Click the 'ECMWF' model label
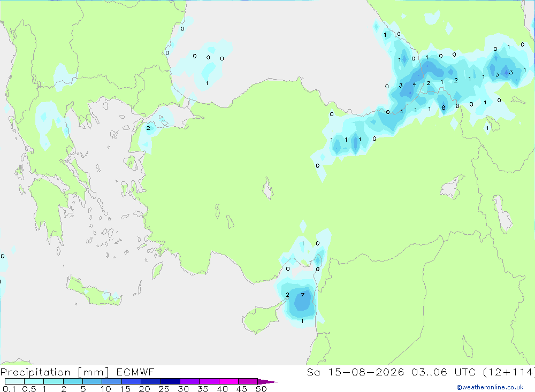 (x=135, y=372)
